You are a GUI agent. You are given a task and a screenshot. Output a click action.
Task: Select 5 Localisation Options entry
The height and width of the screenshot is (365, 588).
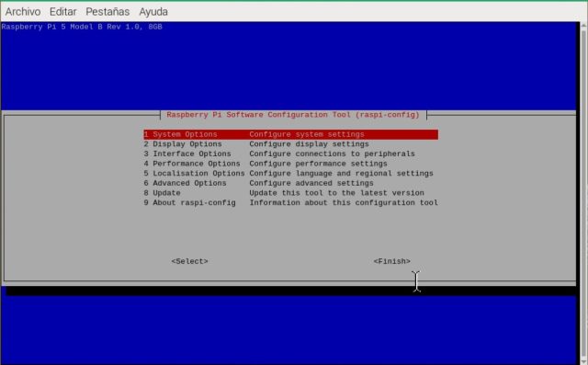click(290, 174)
